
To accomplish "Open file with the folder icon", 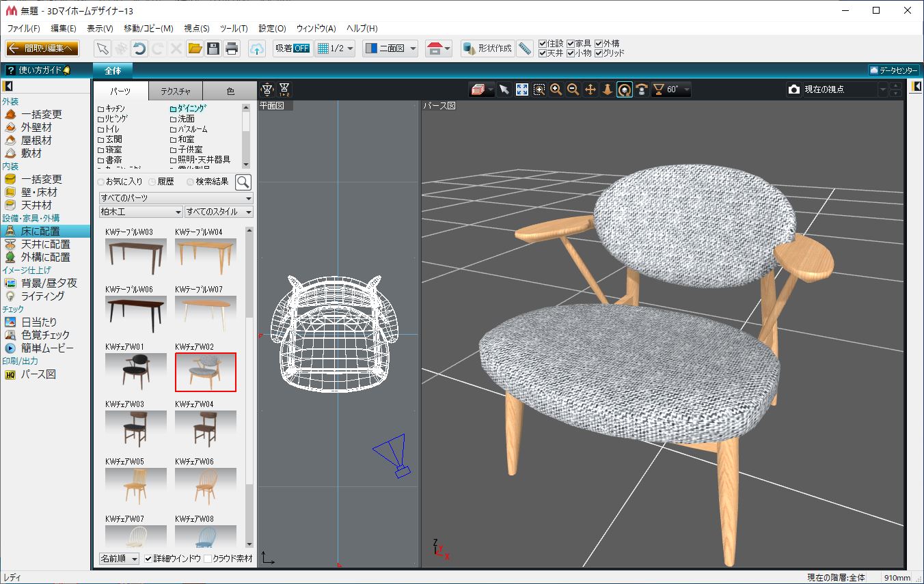I will (x=195, y=48).
